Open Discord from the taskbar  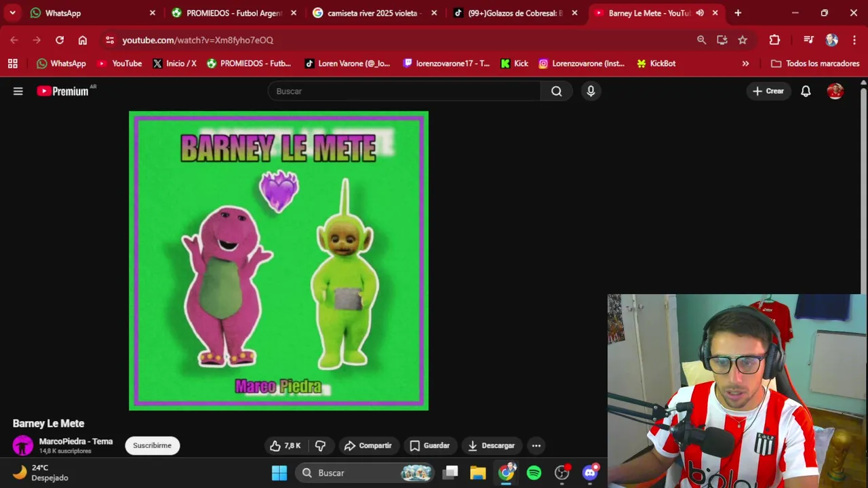pos(590,473)
